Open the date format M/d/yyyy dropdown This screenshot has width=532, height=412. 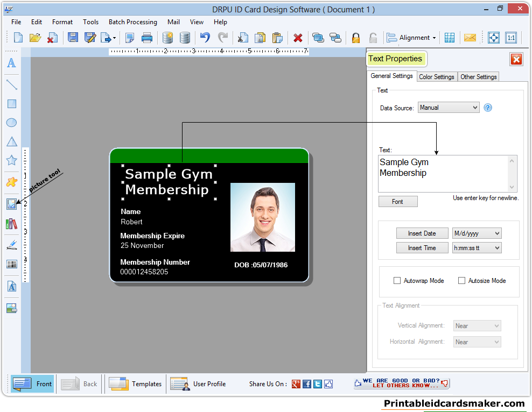pyautogui.click(x=477, y=233)
